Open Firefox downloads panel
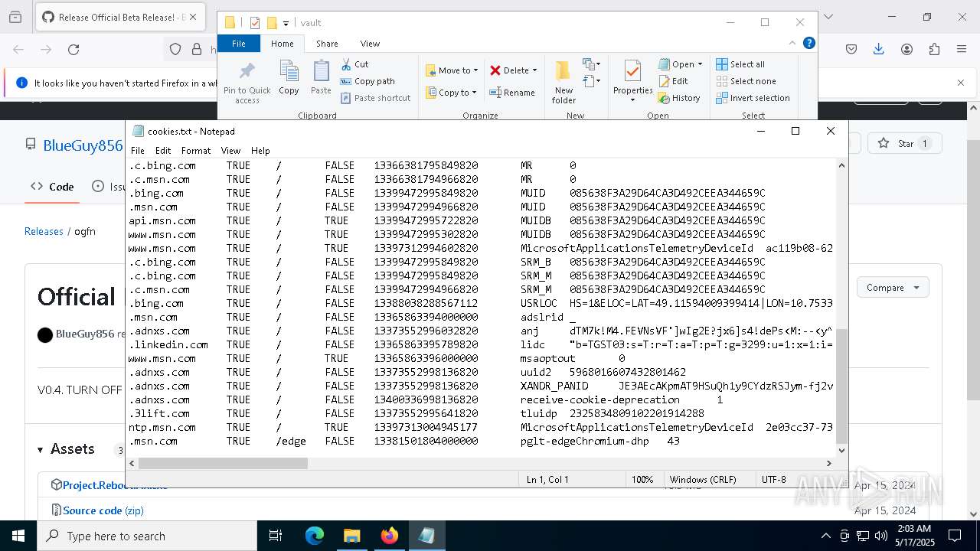This screenshot has width=980, height=551. pos(879,50)
